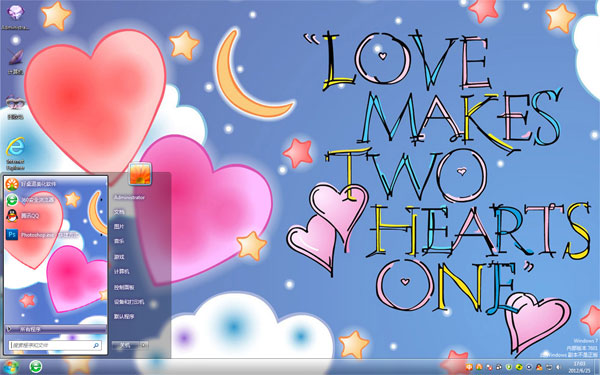Image resolution: width=600 pixels, height=375 pixels.
Task: Click the Windows Start orb
Action: [x=10, y=367]
